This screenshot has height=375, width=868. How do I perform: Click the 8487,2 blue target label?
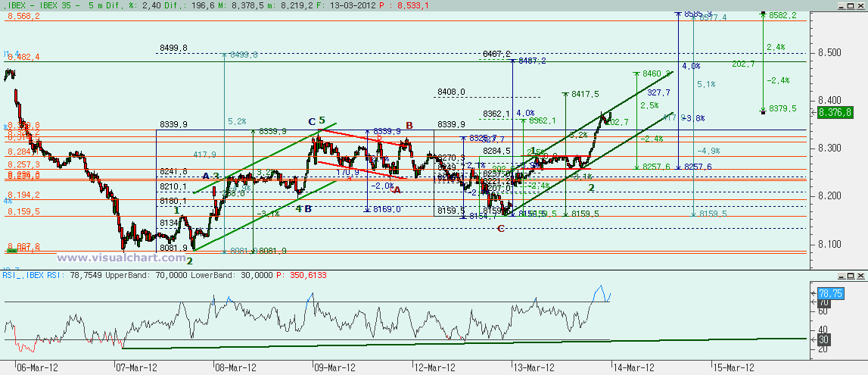point(533,61)
